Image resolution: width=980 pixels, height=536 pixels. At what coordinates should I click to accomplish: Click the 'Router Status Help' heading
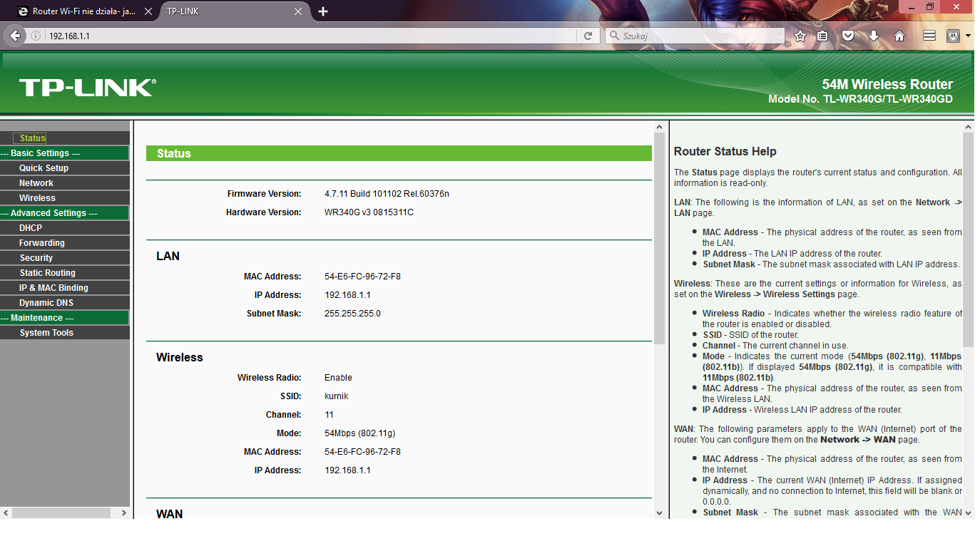pyautogui.click(x=725, y=152)
